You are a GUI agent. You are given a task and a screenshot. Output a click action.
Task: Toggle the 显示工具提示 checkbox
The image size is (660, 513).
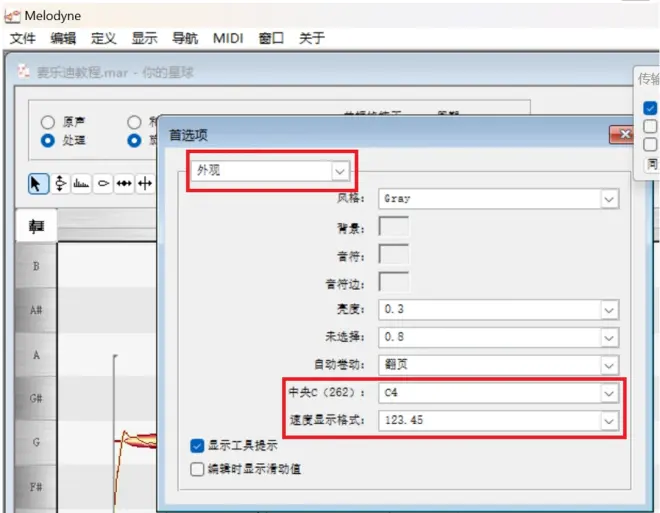tap(197, 445)
